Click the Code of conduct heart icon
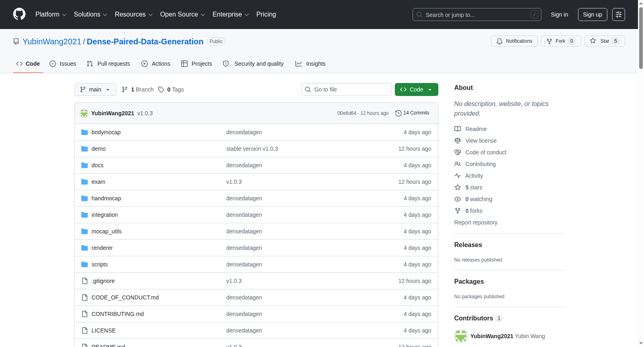The height and width of the screenshot is (347, 644). (x=458, y=152)
